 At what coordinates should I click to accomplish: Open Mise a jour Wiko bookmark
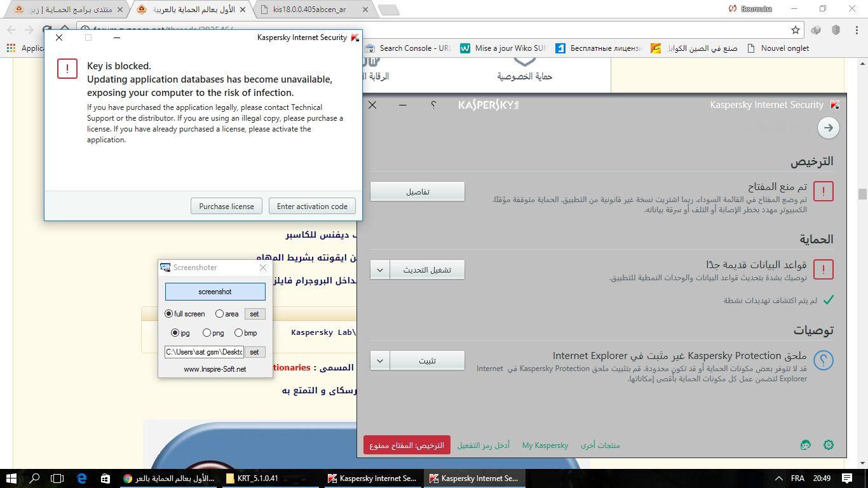coord(503,48)
